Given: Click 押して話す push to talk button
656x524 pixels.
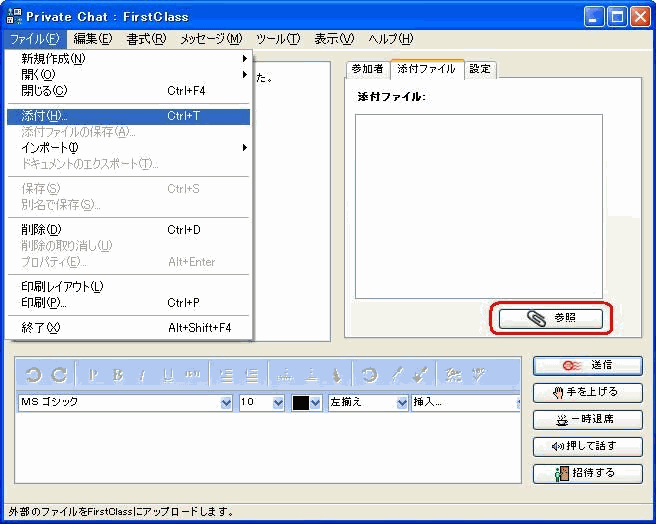Looking at the screenshot, I should [587, 446].
